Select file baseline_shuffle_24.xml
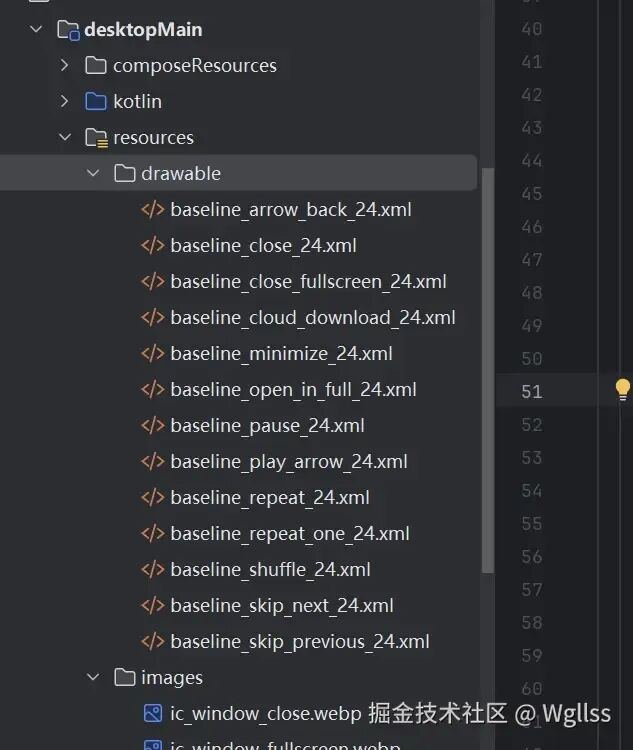This screenshot has height=750, width=633. tap(270, 570)
